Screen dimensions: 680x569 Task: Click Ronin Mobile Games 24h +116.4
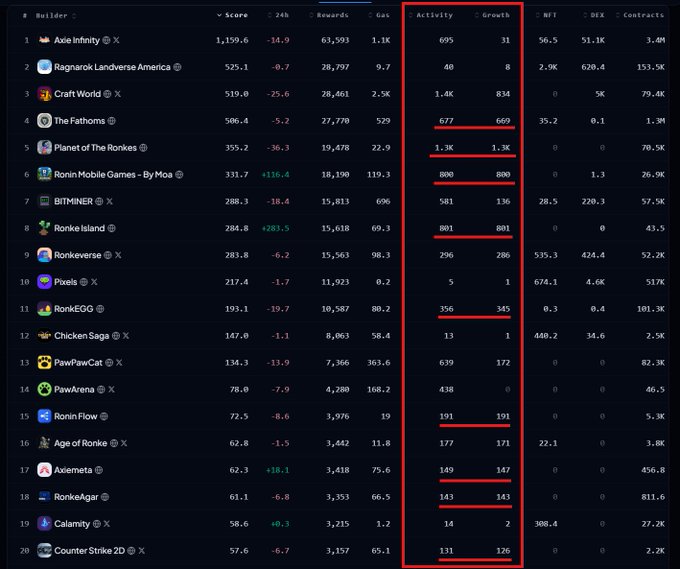click(x=275, y=175)
